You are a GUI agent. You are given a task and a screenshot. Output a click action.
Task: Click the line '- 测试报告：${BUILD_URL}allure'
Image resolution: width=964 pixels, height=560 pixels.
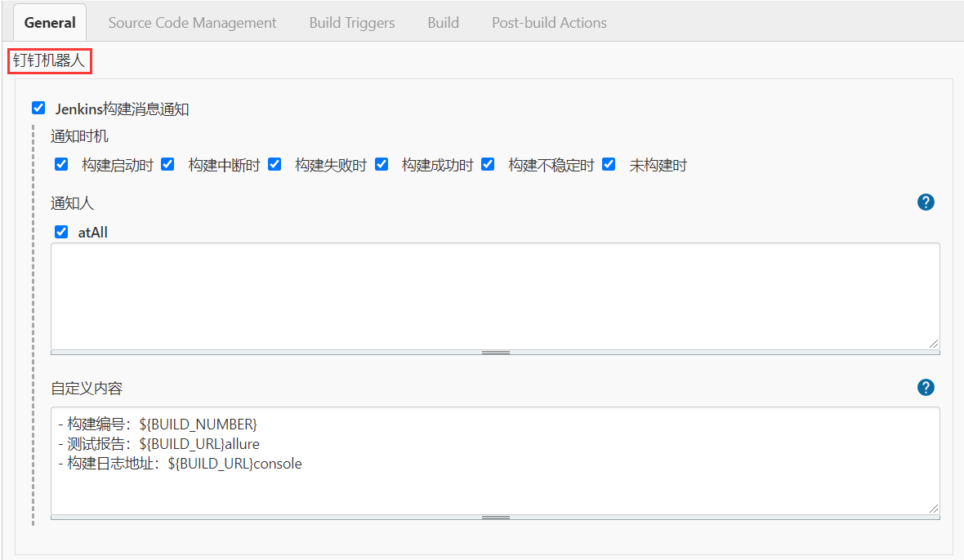[x=158, y=444]
